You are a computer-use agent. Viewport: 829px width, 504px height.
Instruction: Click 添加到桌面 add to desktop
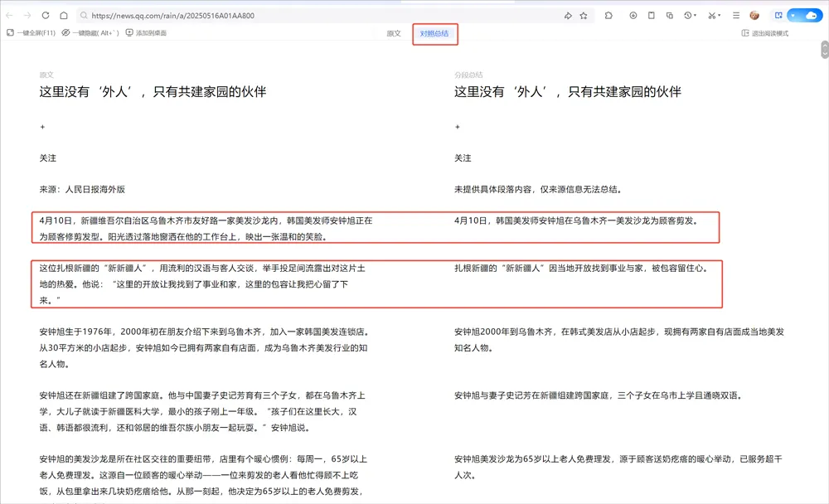click(x=146, y=33)
